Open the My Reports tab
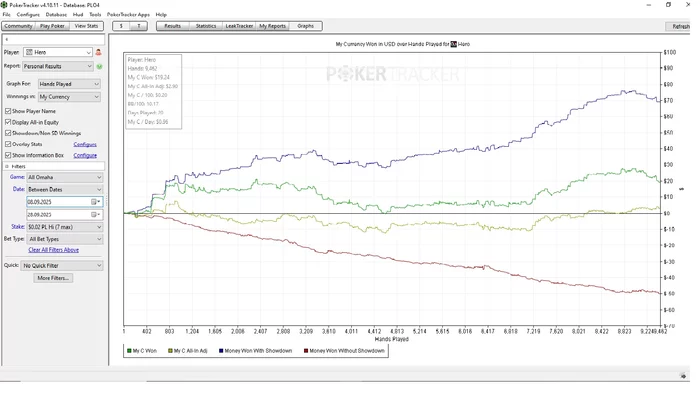The height and width of the screenshot is (410, 700). [x=272, y=26]
